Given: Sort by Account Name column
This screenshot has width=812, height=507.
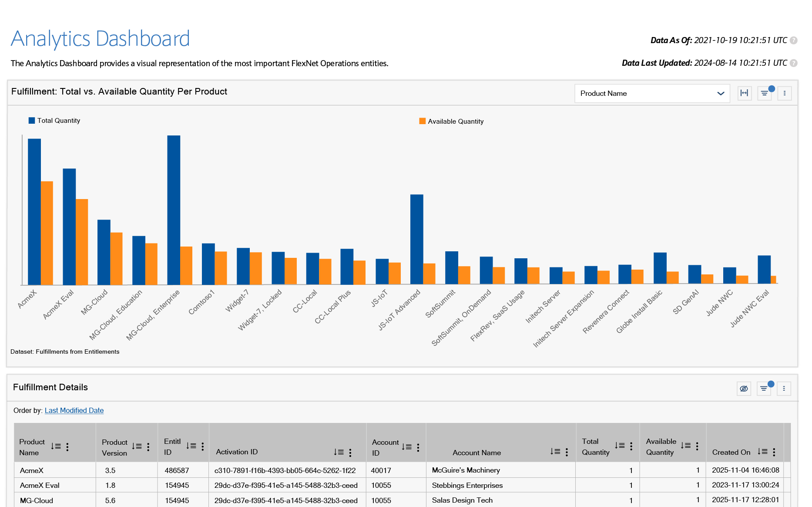Looking at the screenshot, I should pyautogui.click(x=555, y=452).
